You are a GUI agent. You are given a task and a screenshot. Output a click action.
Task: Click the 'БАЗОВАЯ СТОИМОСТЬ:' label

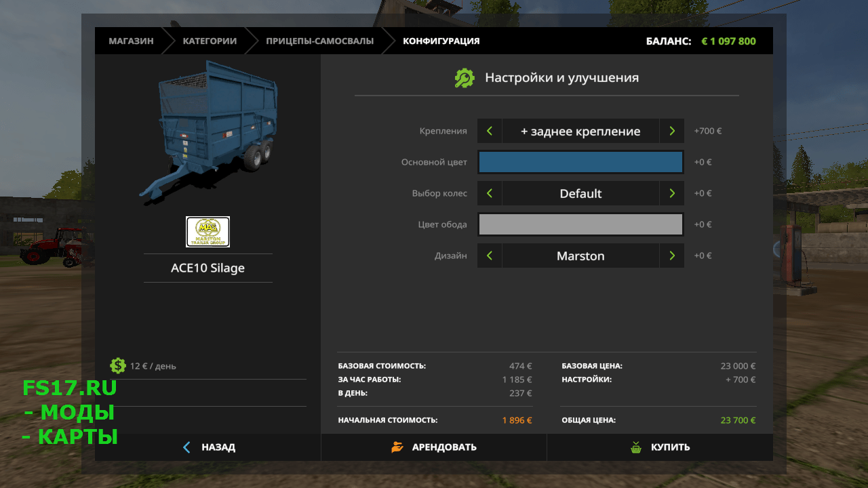point(382,366)
